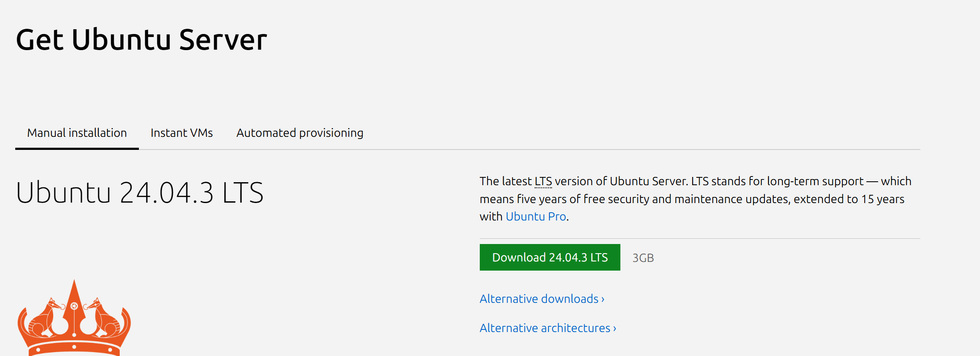The image size is (980, 356).
Task: Click the chevron after Alternative downloads
Action: (x=603, y=299)
